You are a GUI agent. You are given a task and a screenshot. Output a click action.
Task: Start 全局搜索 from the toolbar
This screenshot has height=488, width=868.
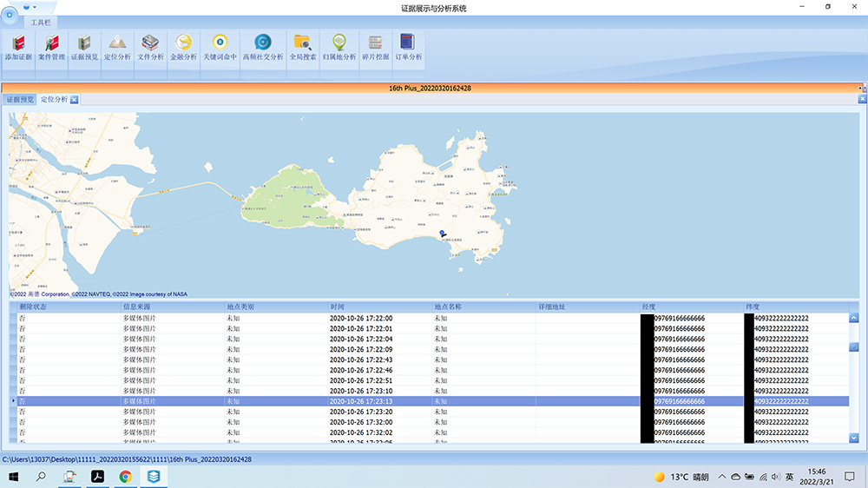[303, 48]
